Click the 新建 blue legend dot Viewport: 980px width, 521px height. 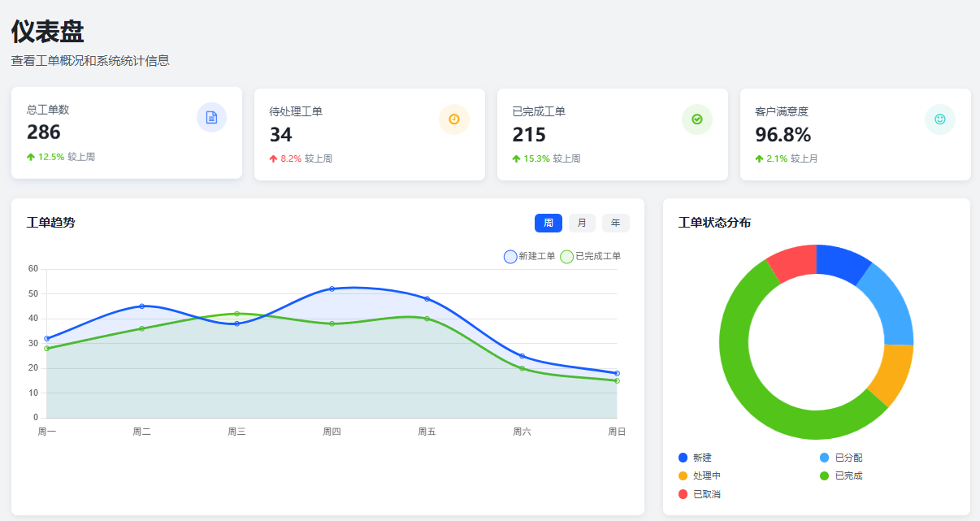(x=683, y=458)
